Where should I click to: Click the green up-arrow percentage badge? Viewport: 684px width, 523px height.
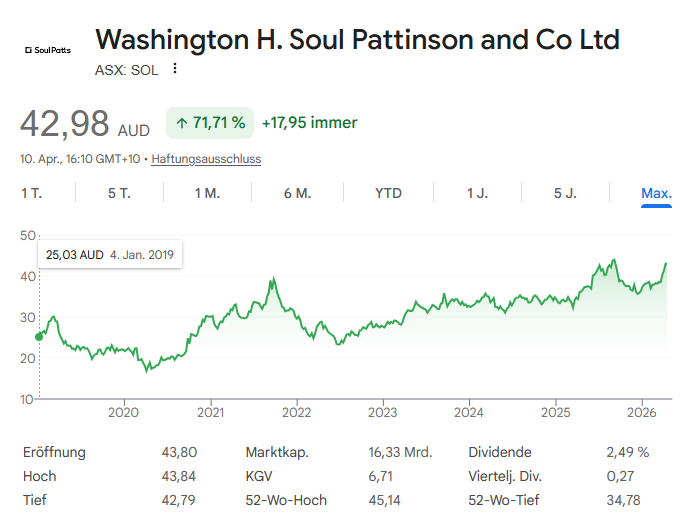[210, 123]
